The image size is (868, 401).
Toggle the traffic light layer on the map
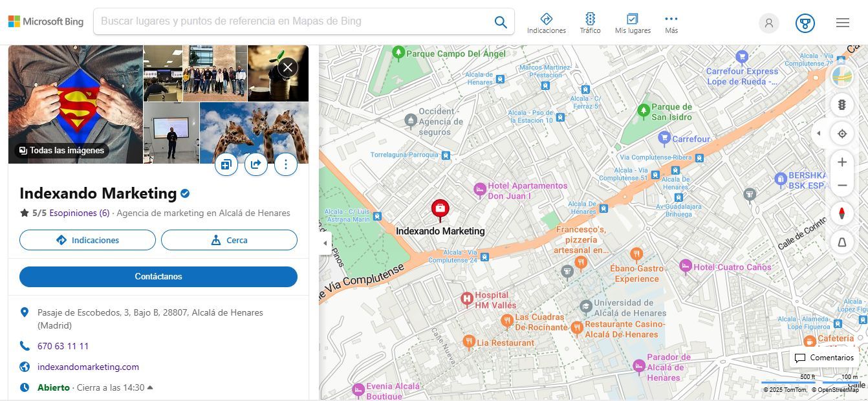[841, 105]
